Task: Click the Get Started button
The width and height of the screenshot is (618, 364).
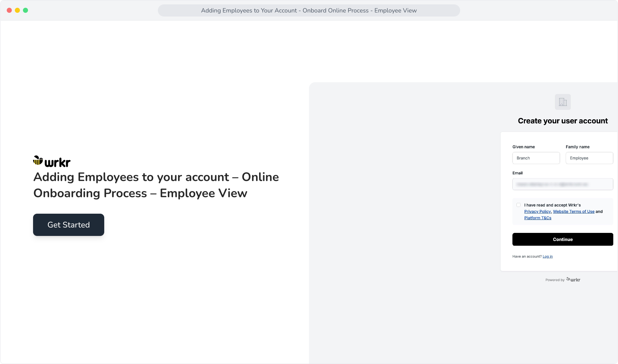Action: [x=68, y=225]
